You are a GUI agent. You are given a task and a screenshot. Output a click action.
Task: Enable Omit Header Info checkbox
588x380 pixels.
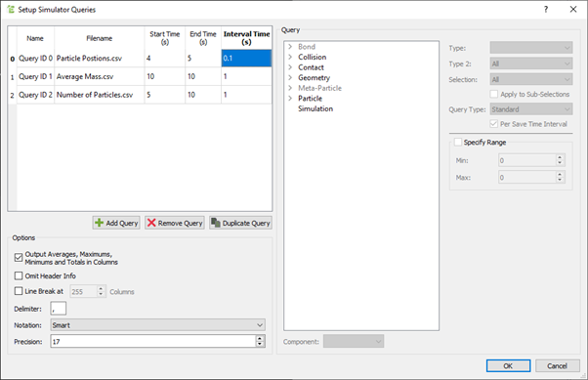coord(19,276)
